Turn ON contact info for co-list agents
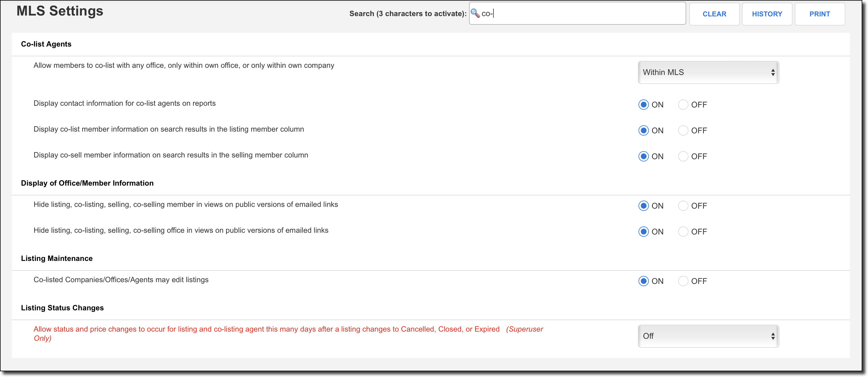This screenshot has height=377, width=868. tap(643, 105)
